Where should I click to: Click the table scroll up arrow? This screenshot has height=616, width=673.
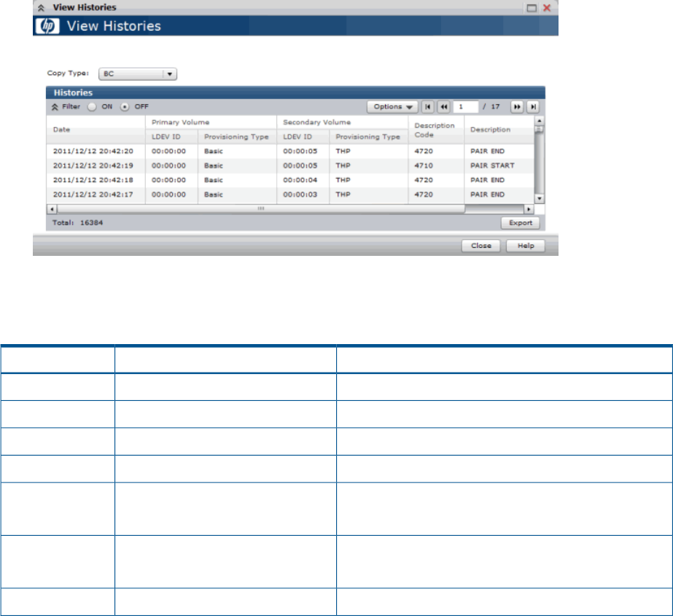click(540, 120)
